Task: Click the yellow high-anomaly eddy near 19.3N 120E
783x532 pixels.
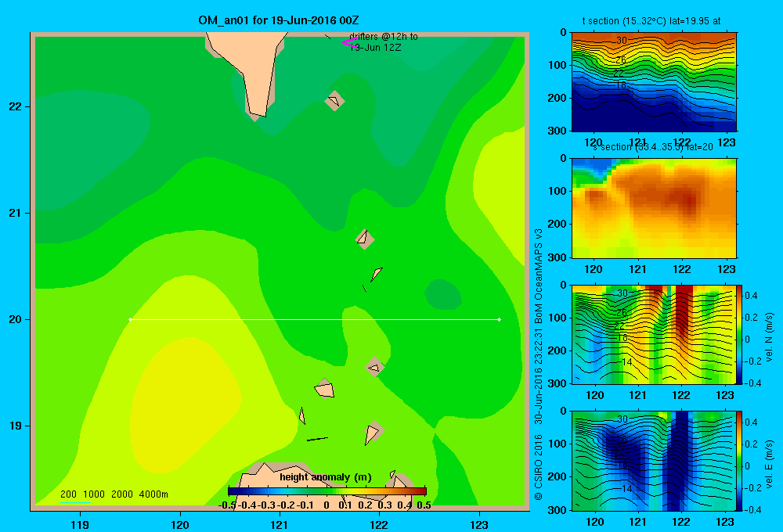Action: point(185,404)
